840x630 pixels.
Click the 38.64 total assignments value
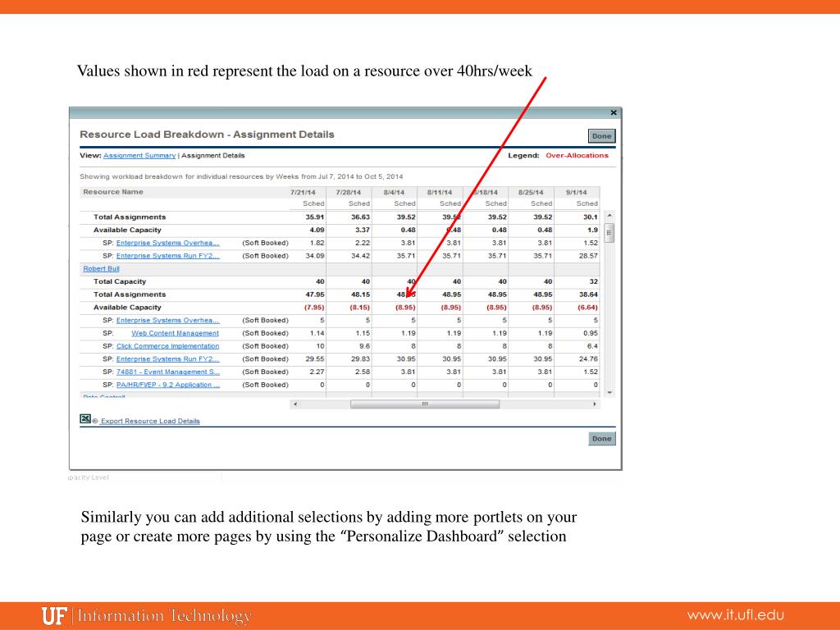pyautogui.click(x=588, y=294)
